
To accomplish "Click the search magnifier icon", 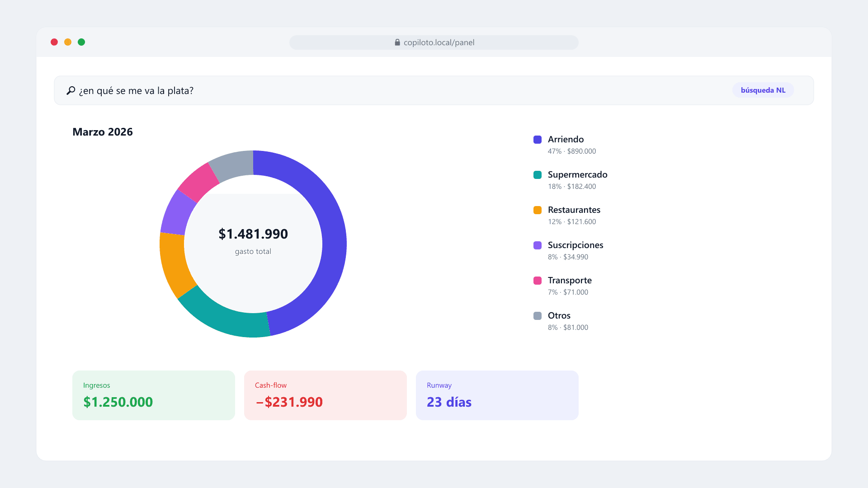I will coord(71,91).
